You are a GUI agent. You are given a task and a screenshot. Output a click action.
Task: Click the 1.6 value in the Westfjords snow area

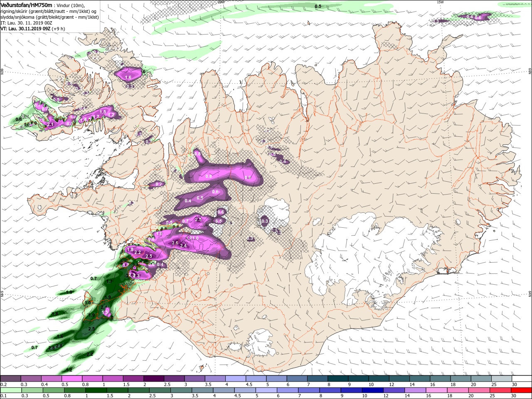(x=128, y=77)
